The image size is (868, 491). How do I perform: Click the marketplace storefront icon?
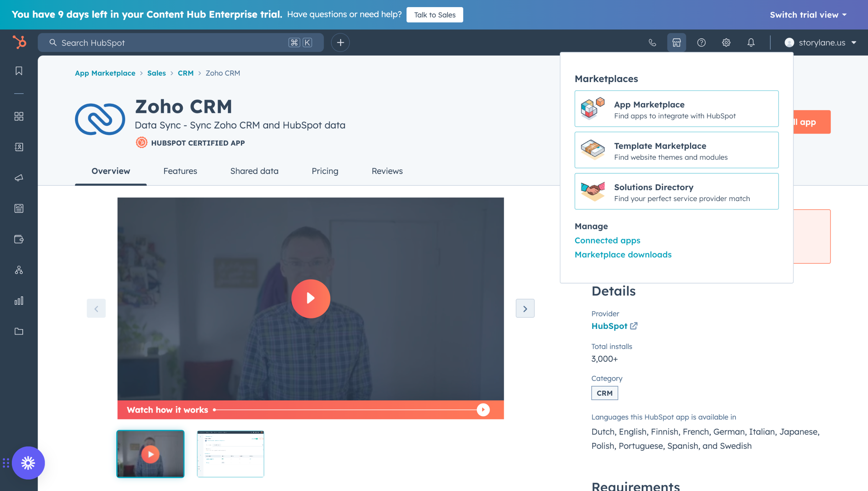click(x=676, y=42)
